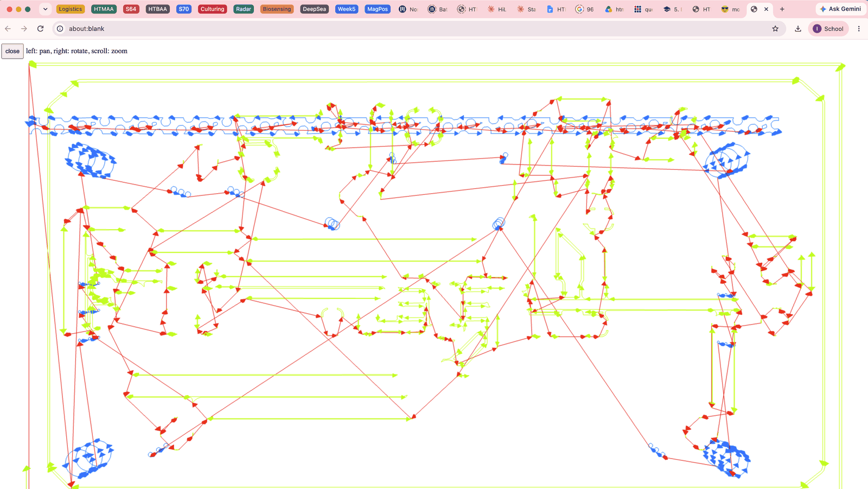This screenshot has height=489, width=868.
Task: Open the tab search dropdown arrow
Action: tap(46, 9)
